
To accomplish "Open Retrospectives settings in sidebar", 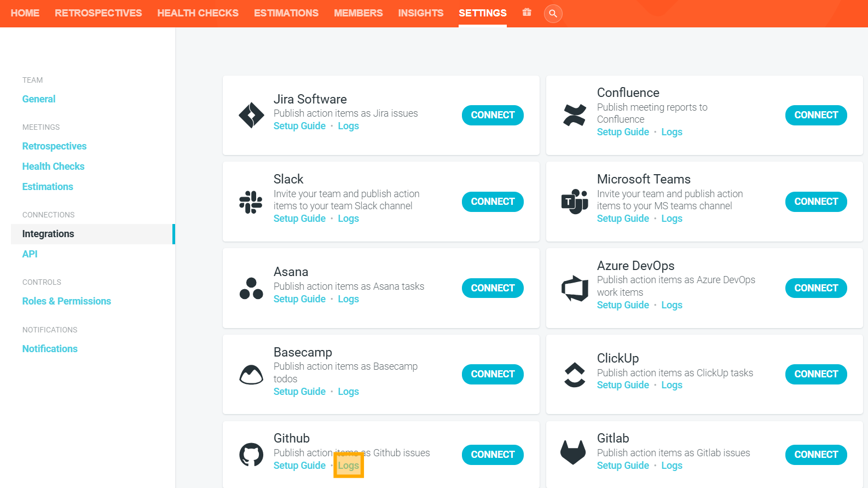I will [x=54, y=146].
